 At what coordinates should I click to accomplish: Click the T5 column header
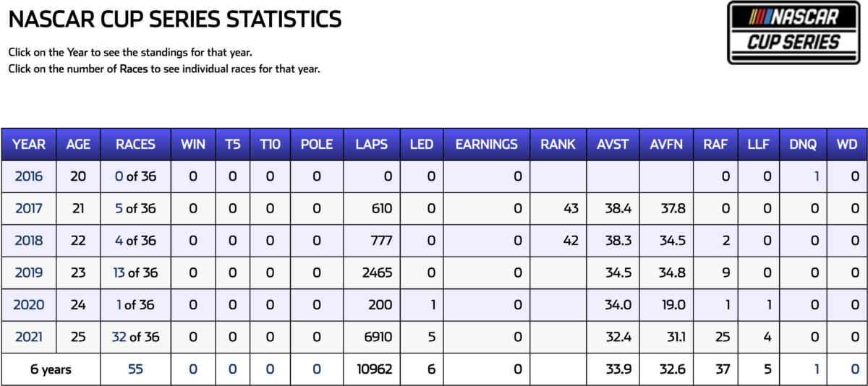point(232,144)
